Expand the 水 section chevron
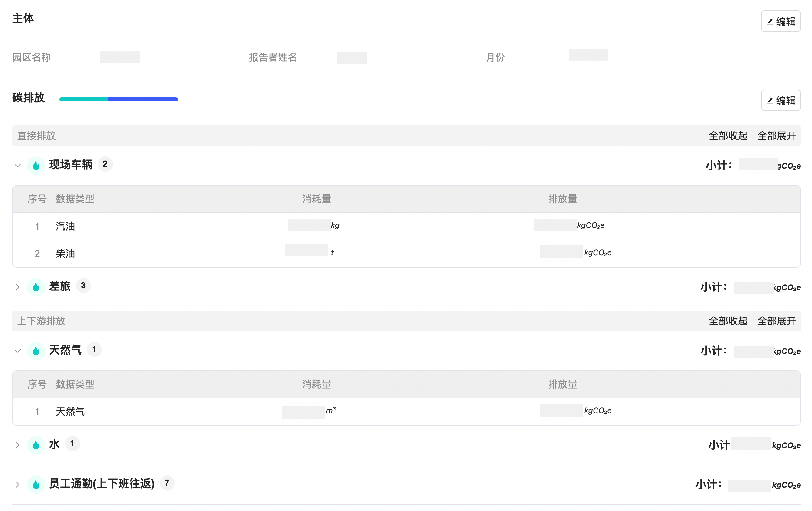 point(18,445)
